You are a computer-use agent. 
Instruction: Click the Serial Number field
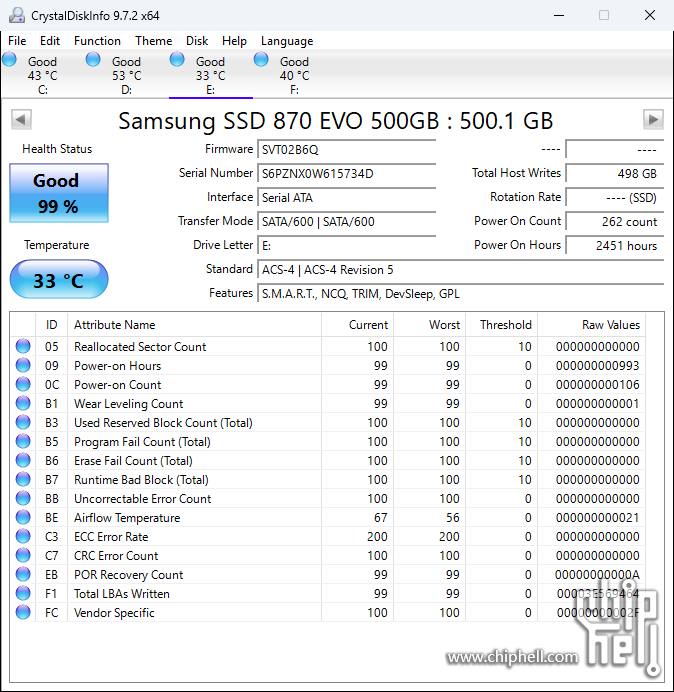(x=346, y=173)
